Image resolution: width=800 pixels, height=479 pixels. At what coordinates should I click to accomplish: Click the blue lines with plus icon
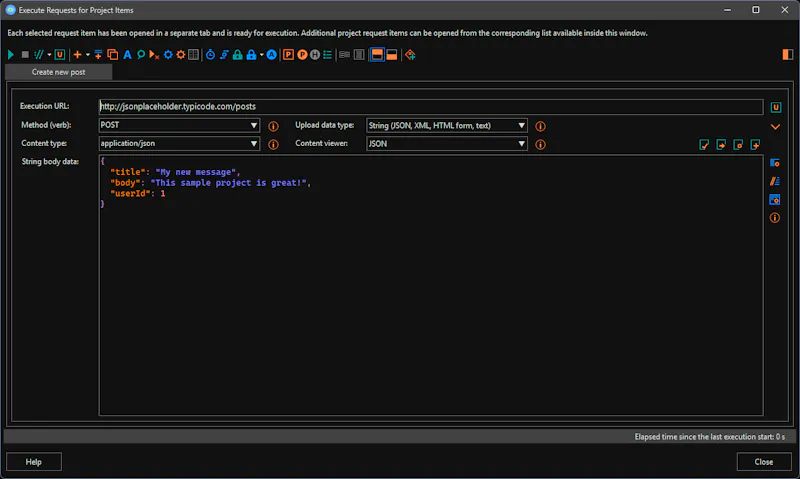point(98,55)
